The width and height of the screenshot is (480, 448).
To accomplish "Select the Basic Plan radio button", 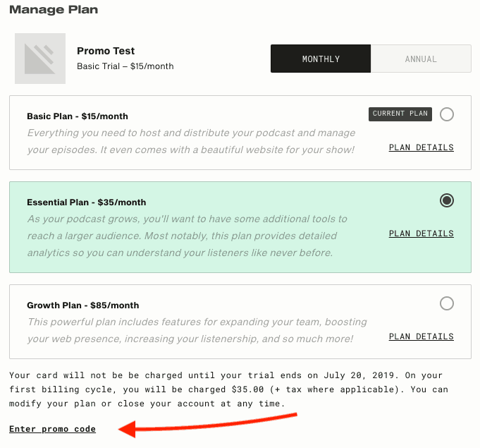I will click(x=447, y=114).
